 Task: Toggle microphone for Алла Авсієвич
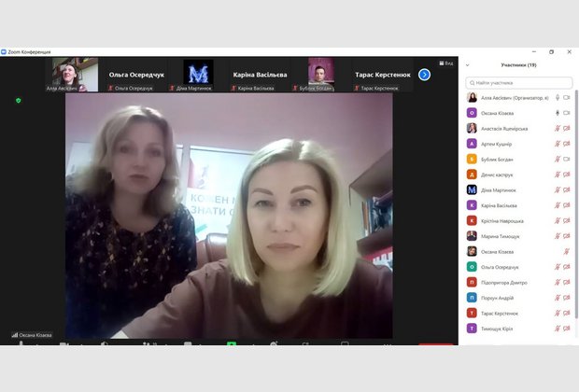click(558, 98)
